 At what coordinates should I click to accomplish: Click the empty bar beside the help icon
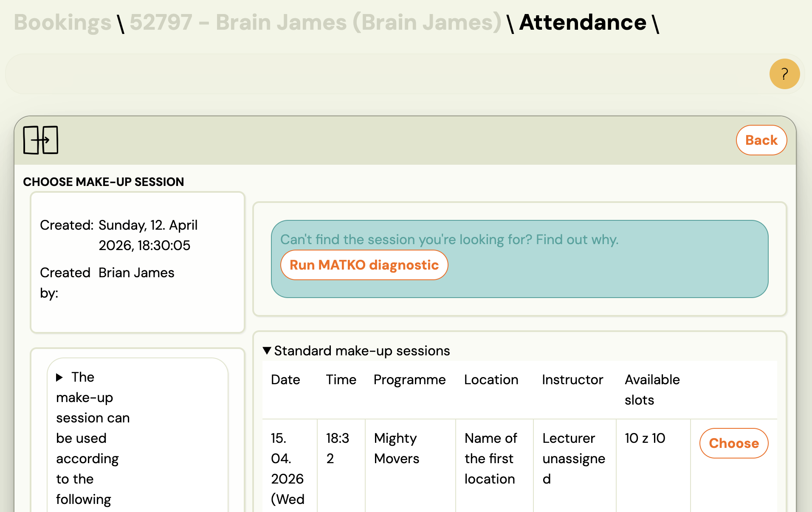pyautogui.click(x=382, y=74)
